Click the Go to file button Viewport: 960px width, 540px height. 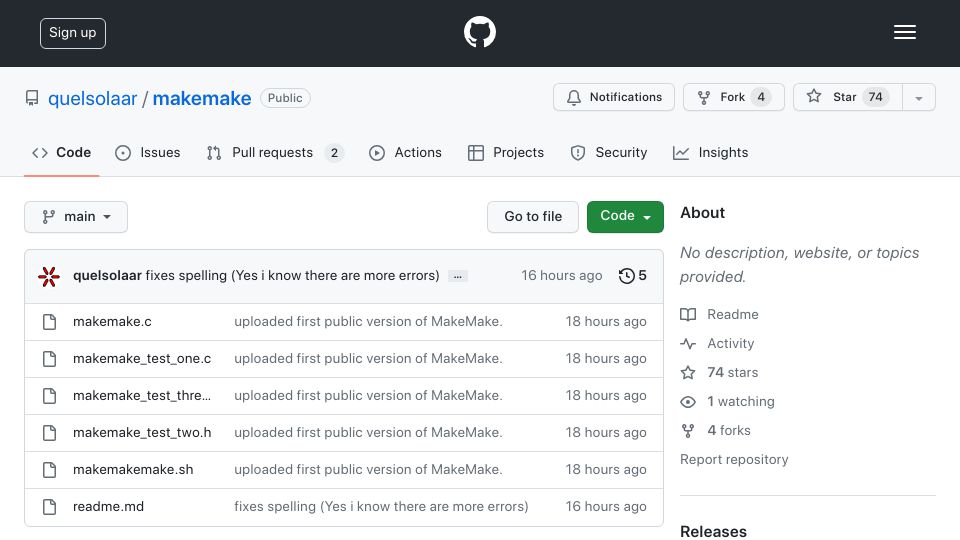[x=533, y=217]
